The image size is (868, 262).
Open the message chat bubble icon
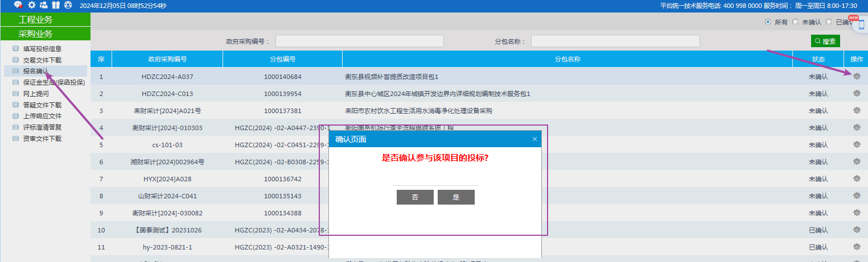point(19,5)
